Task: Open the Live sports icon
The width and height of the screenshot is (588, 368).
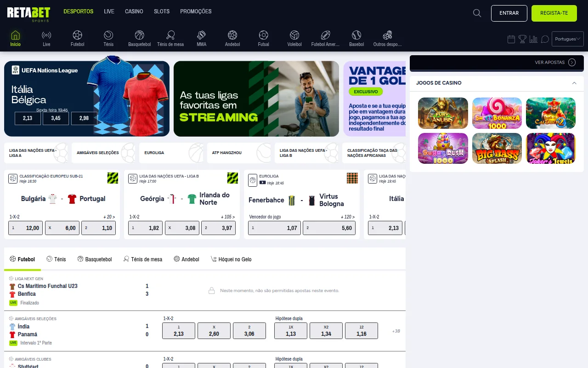Action: coord(46,35)
